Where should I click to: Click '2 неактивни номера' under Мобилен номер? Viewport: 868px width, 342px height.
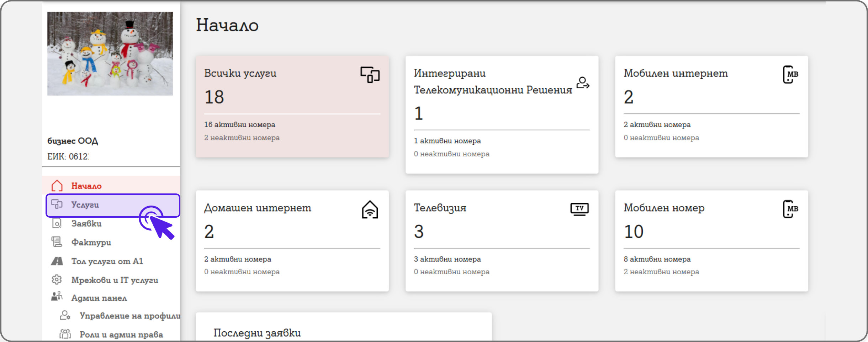point(661,272)
